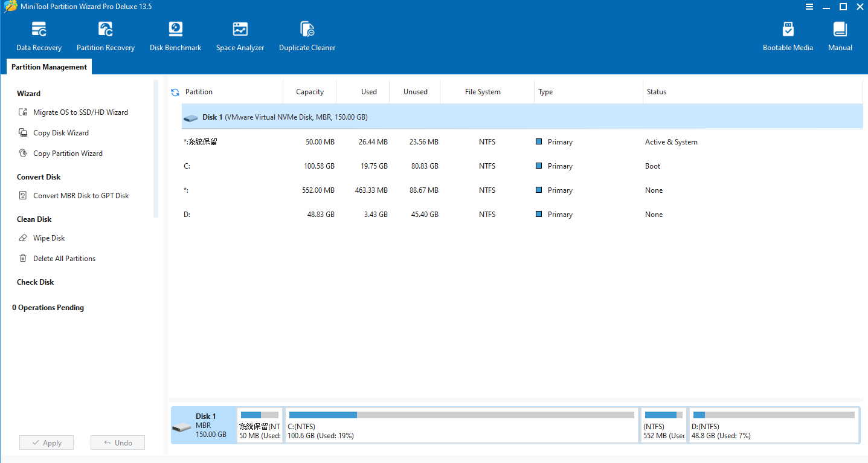
Task: Open the Data Recovery tool
Action: coord(39,37)
